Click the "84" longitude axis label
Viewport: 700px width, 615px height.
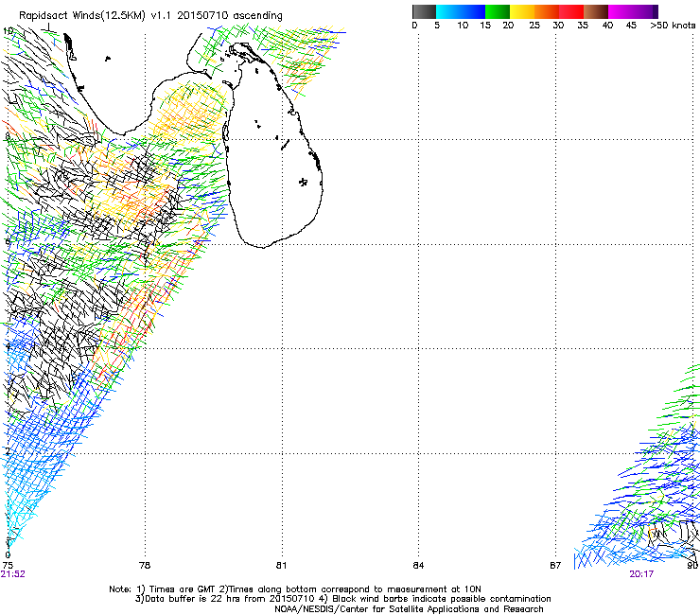[418, 566]
